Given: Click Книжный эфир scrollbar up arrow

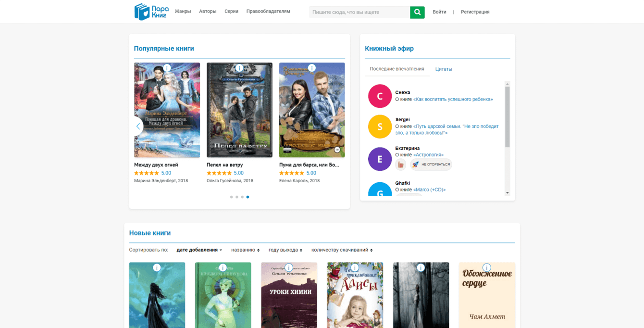Looking at the screenshot, I should click(508, 84).
